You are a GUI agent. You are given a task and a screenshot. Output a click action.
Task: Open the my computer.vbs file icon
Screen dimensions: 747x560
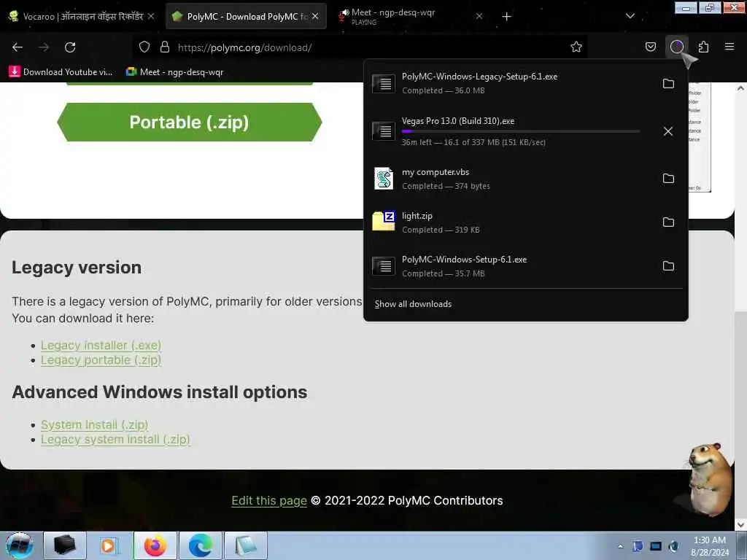pyautogui.click(x=384, y=179)
